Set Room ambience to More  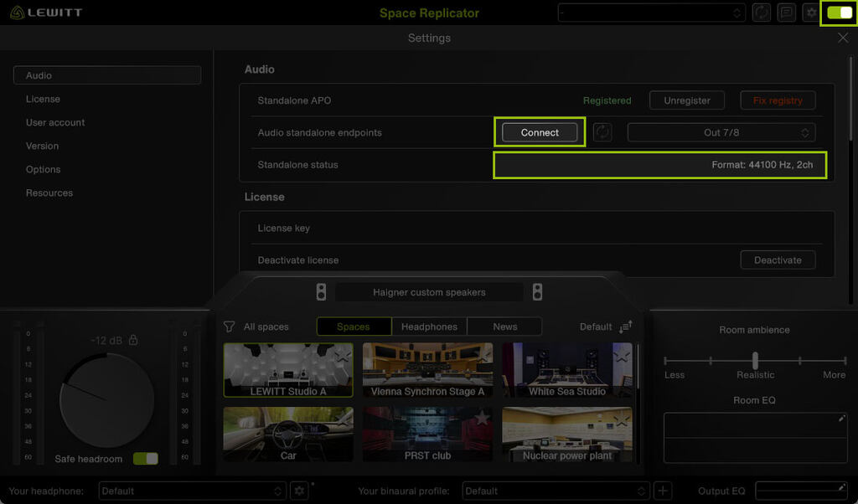[x=834, y=375]
